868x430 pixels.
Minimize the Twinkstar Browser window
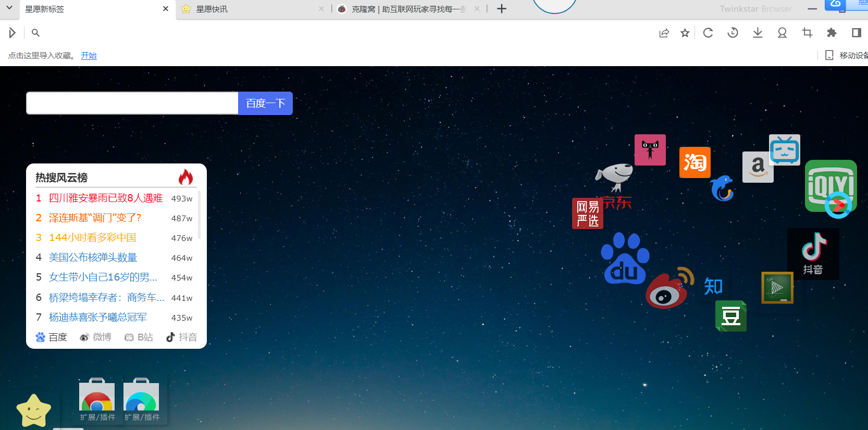pos(812,9)
